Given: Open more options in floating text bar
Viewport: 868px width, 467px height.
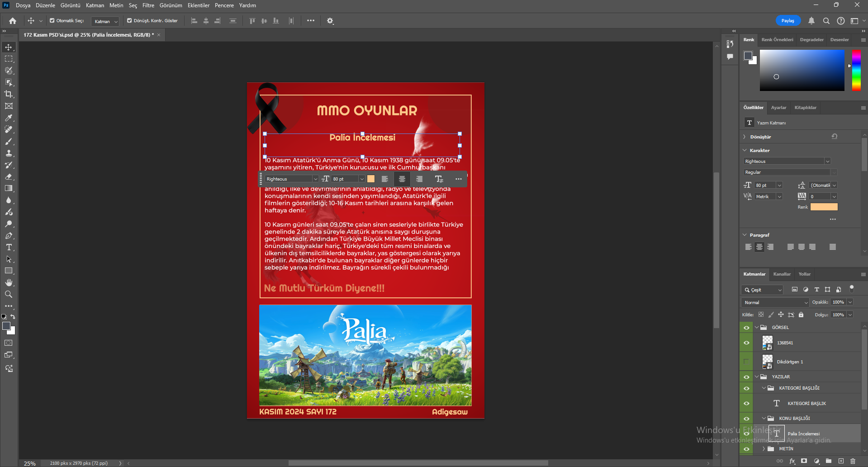Looking at the screenshot, I should point(459,179).
